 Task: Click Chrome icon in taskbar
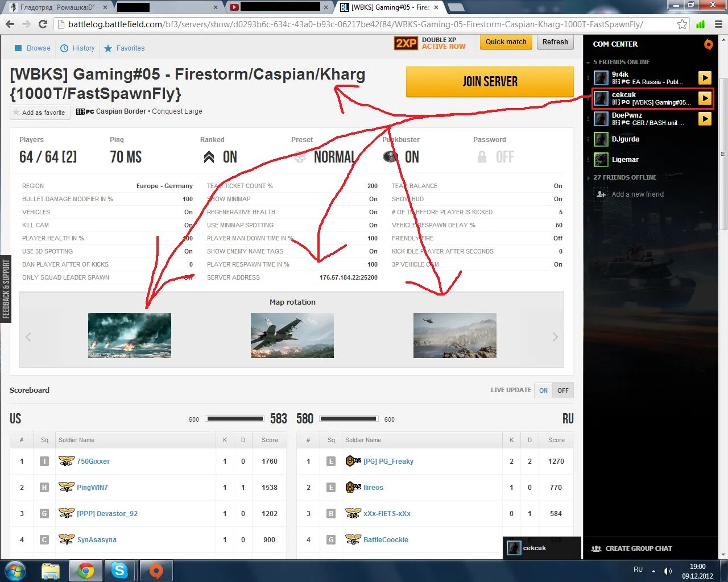tap(86, 571)
